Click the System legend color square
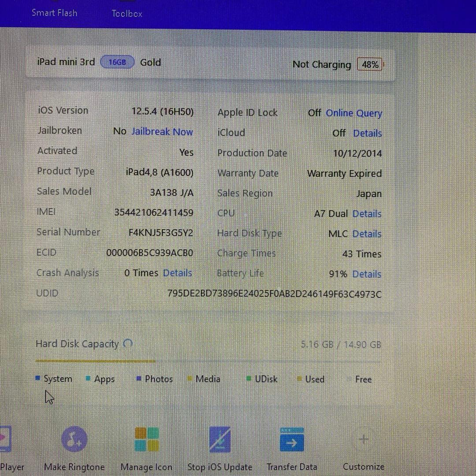The image size is (476, 476). pos(38,378)
